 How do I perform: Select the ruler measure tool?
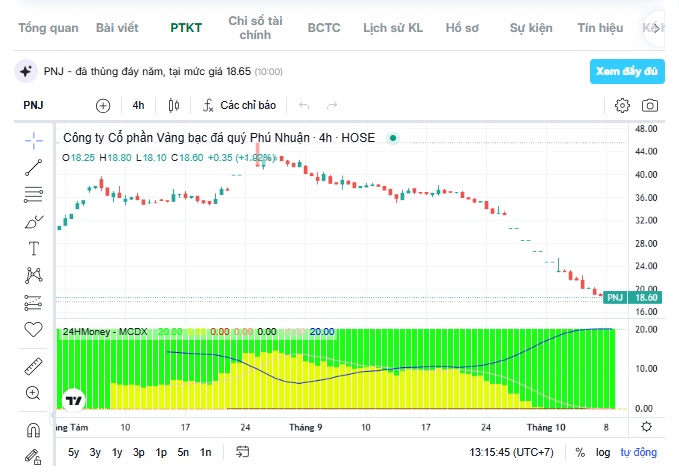33,366
